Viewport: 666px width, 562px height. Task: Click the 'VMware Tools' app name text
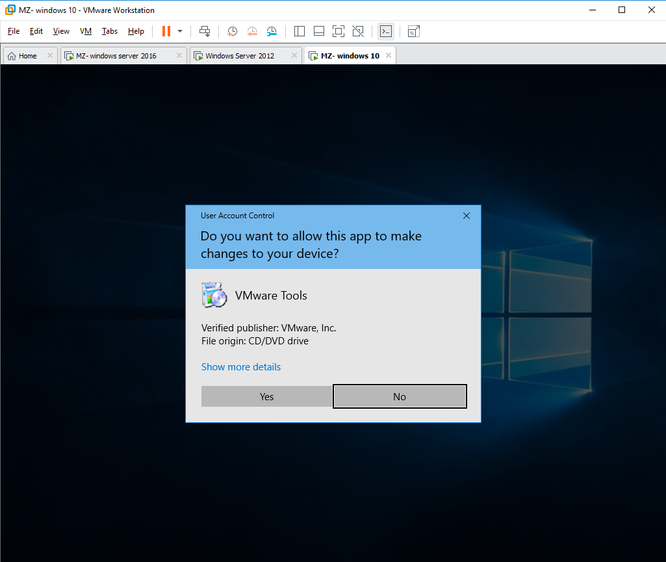pos(271,296)
